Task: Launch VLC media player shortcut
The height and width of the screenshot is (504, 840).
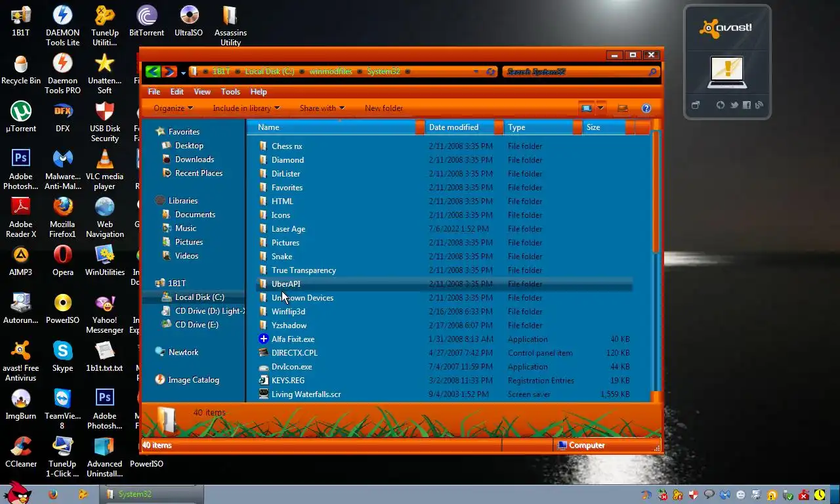Action: point(104,171)
